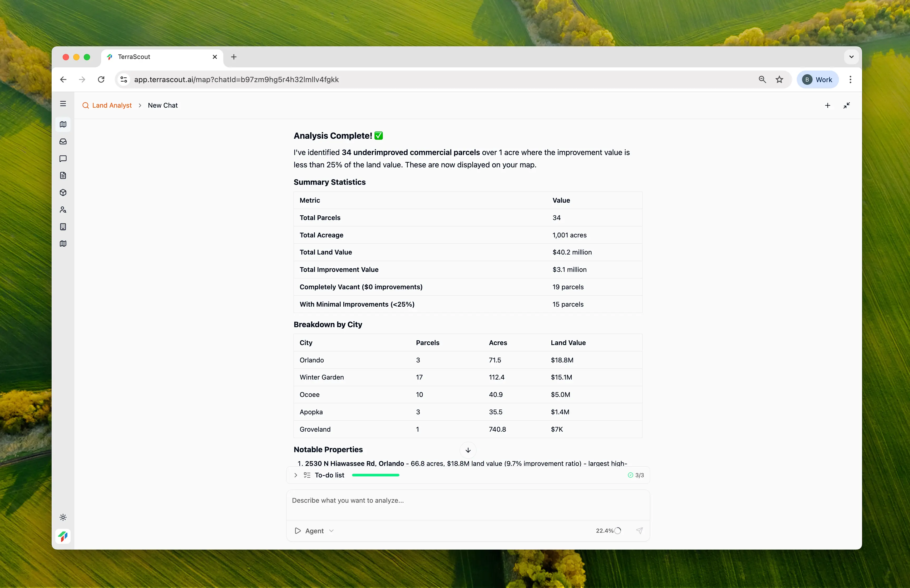Select the TerraScout browser tab
910x588 pixels.
(160, 57)
